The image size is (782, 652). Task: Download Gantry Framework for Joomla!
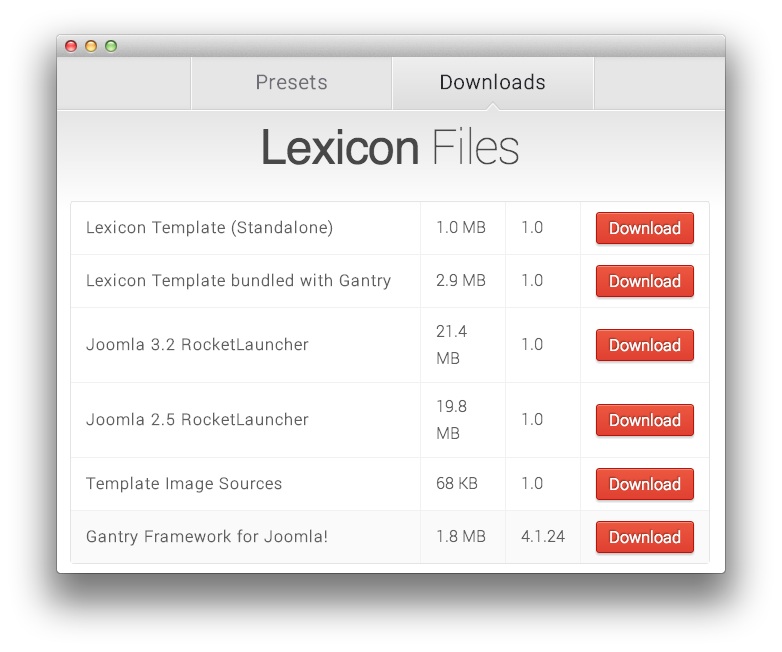click(x=644, y=537)
